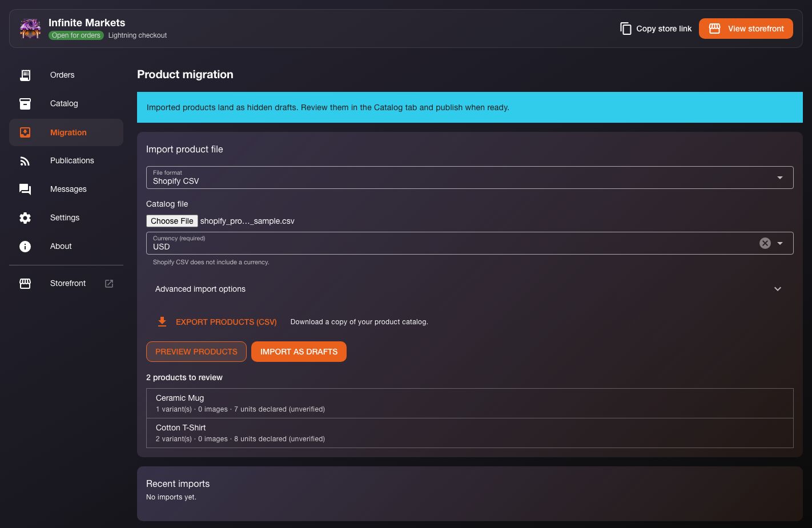The image size is (812, 528).
Task: Open the About page
Action: (x=66, y=247)
